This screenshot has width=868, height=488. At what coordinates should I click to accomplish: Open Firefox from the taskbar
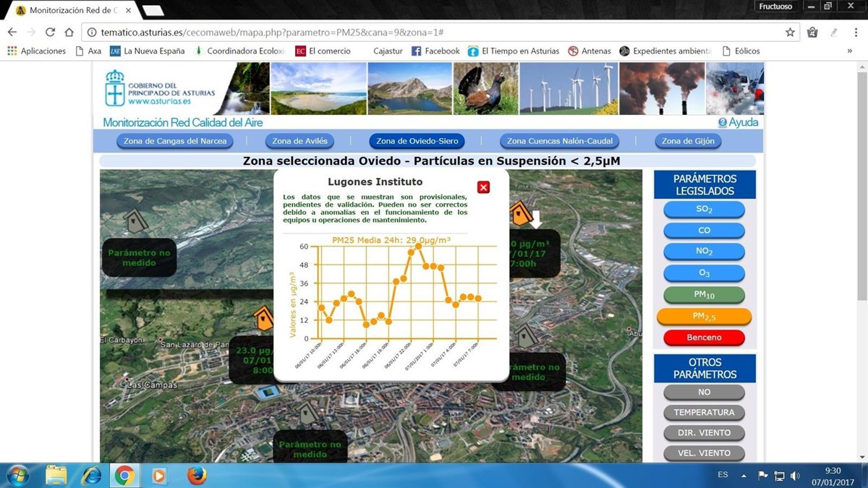pos(196,476)
